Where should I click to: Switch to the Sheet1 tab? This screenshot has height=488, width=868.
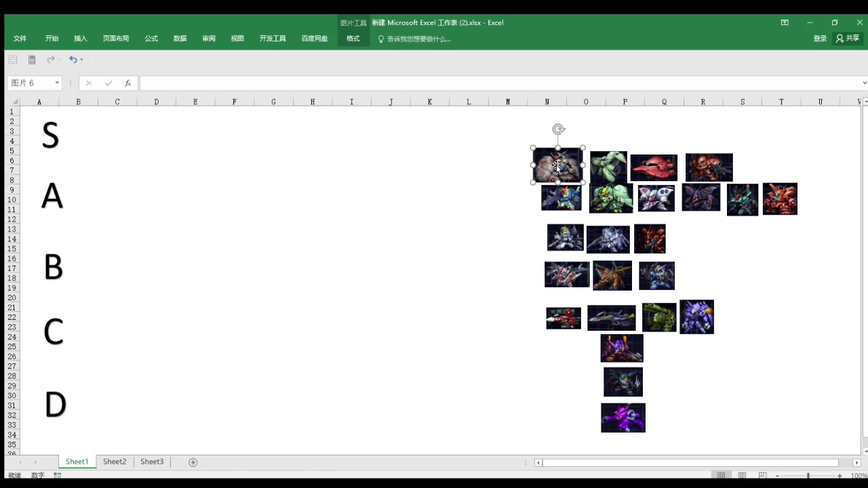pos(77,462)
